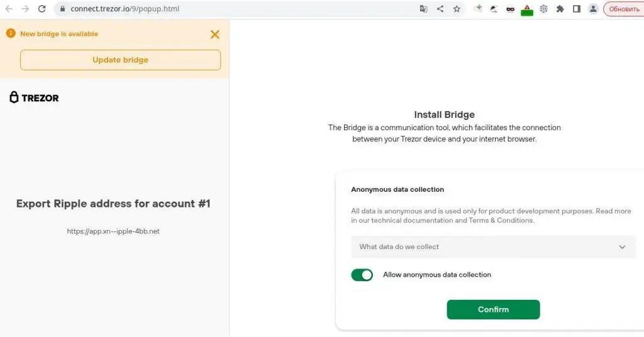Click the Обновить browser update button

624,9
